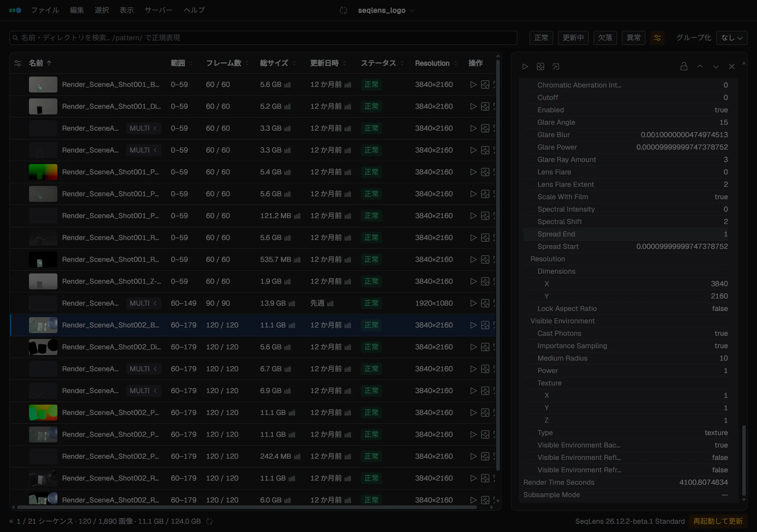Toggle the 欠落 status filter
757x532 pixels.
pyautogui.click(x=605, y=38)
